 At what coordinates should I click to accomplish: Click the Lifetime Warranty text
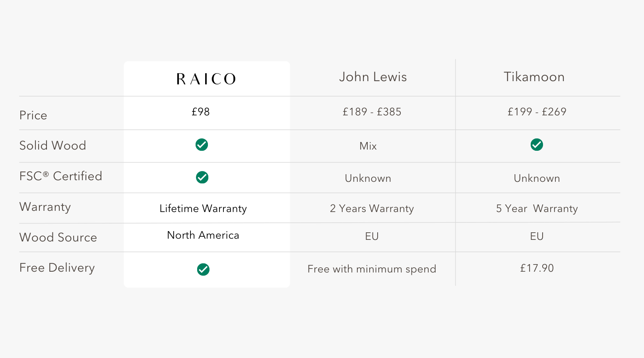[x=203, y=208]
